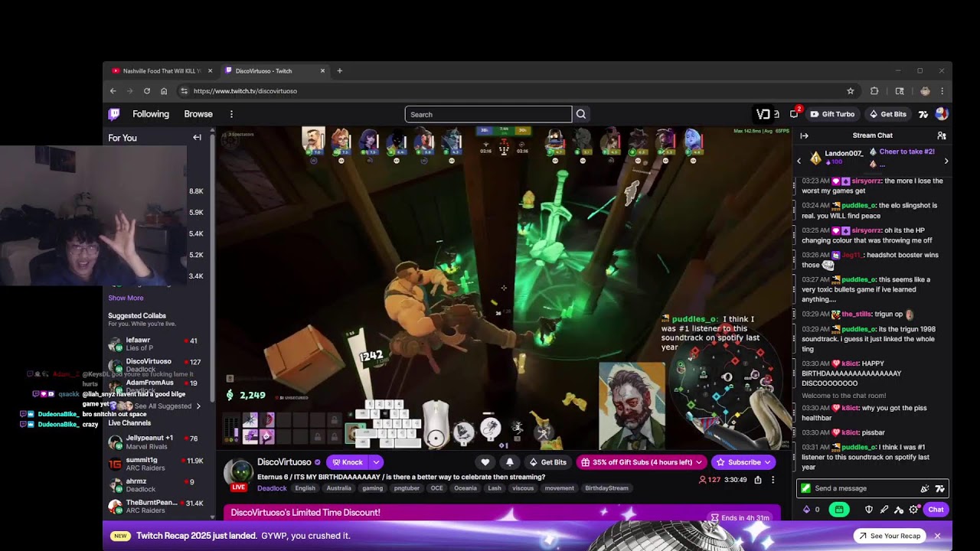Click the Knock button
Viewport: 980px width, 551px height.
point(348,462)
